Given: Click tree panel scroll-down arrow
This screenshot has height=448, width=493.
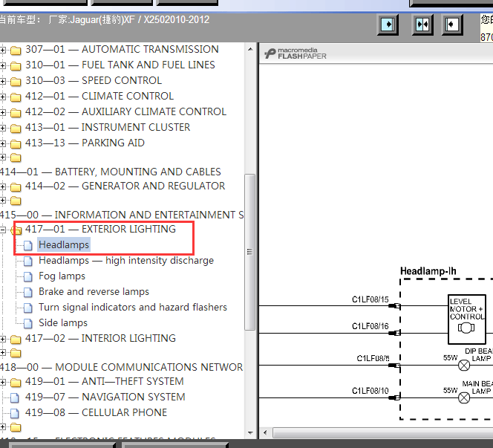Looking at the screenshot, I should pos(250,433).
